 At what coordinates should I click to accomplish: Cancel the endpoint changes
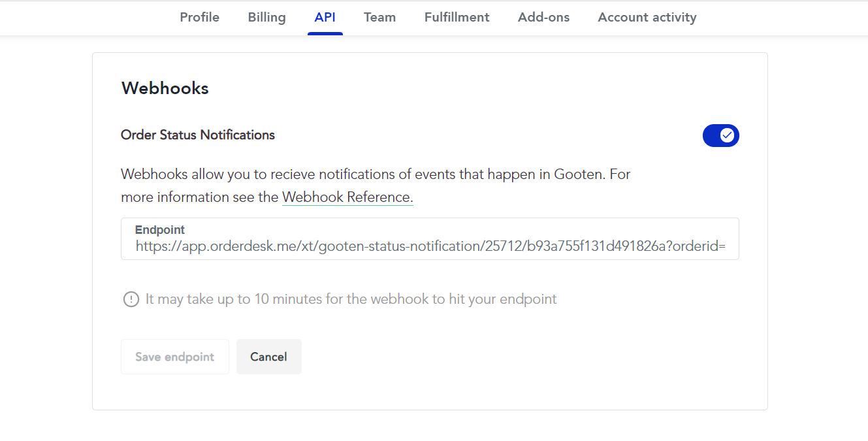click(x=268, y=357)
